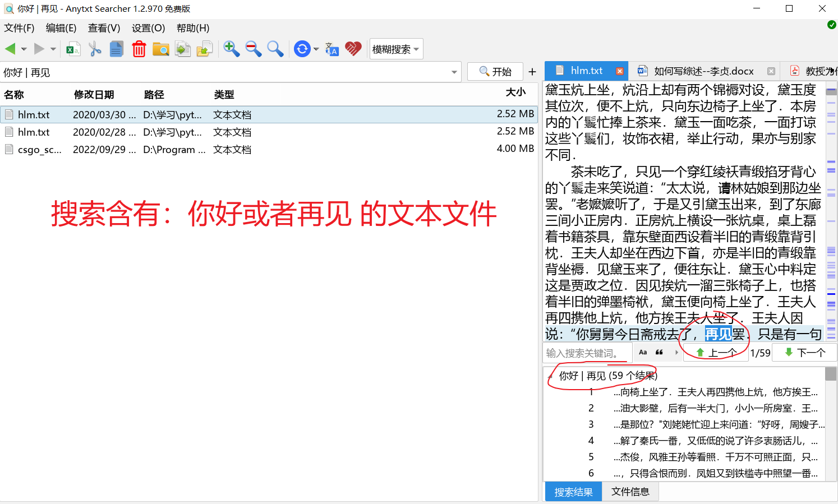Click the gray Forward arrow icon

pyautogui.click(x=39, y=49)
